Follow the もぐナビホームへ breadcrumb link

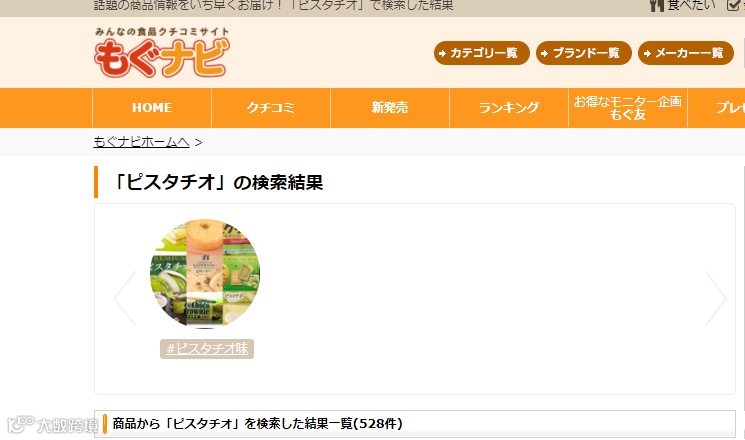click(x=141, y=142)
